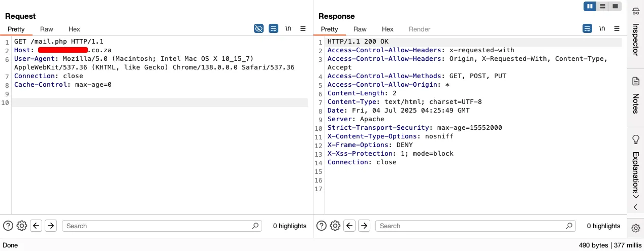This screenshot has width=644, height=251.
Task: Click the Cache-Control header line
Action: pyautogui.click(x=63, y=85)
